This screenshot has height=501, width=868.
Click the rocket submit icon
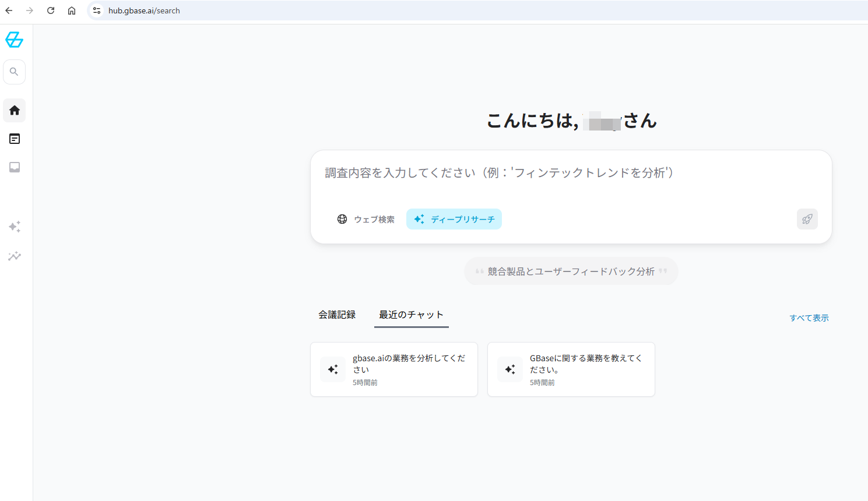[x=807, y=219]
